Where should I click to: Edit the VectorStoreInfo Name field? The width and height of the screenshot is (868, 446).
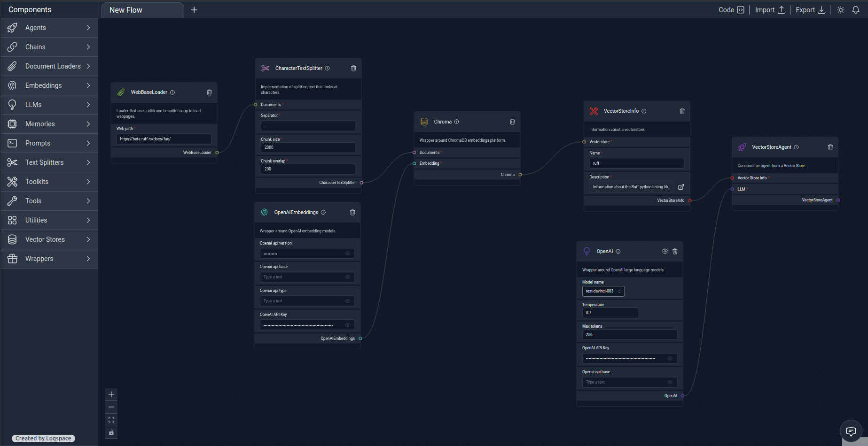pos(637,163)
